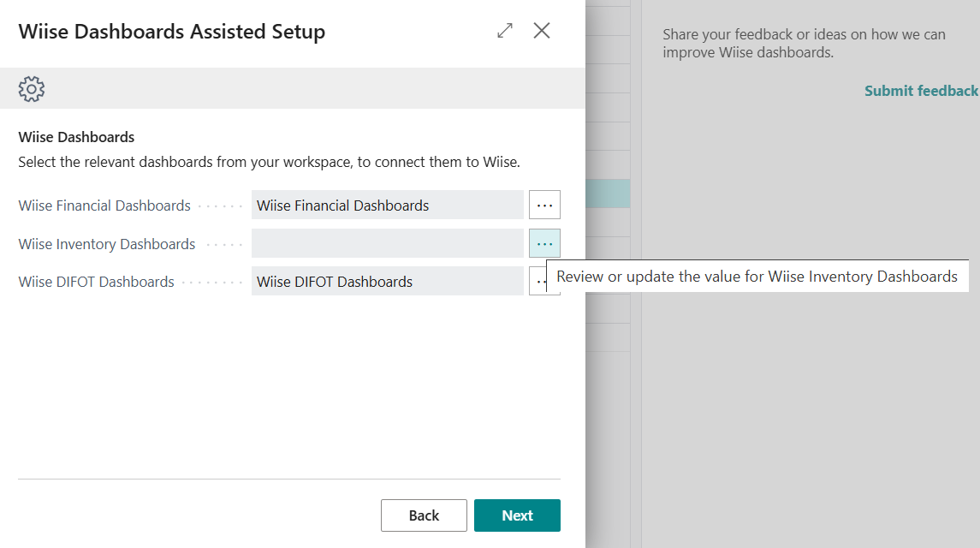Image resolution: width=980 pixels, height=548 pixels.
Task: Expand the dialog with the diagonal arrows icon
Action: coord(505,31)
